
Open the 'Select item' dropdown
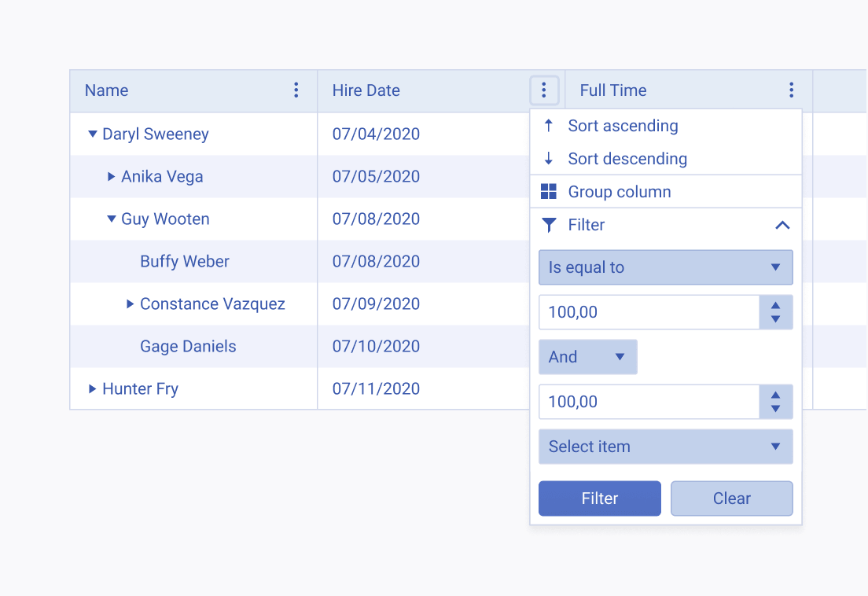(665, 447)
